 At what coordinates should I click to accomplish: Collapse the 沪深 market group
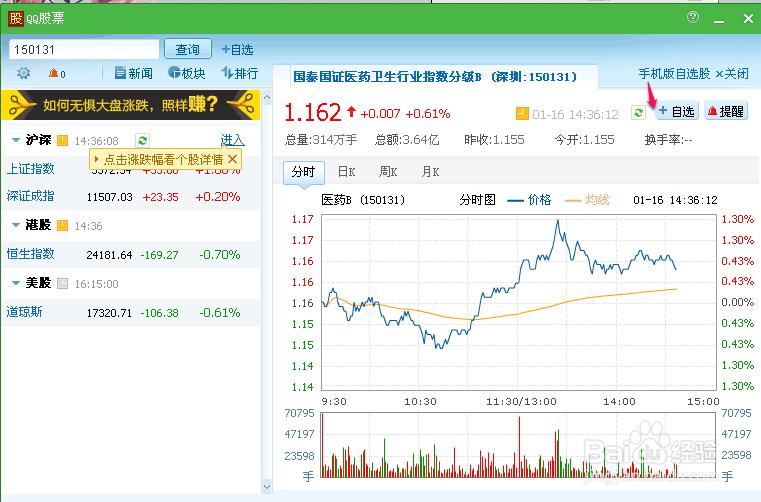coord(16,140)
